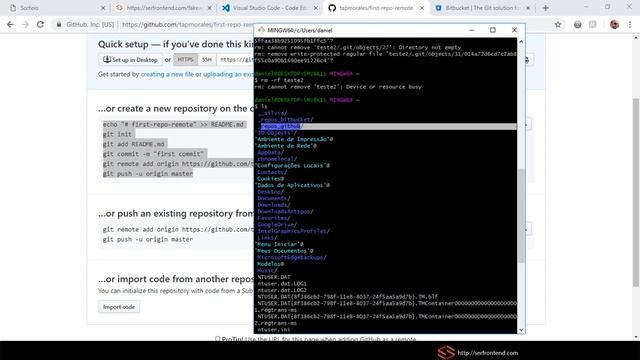
Task: Click Documents/ directory in terminal listing
Action: (x=274, y=198)
